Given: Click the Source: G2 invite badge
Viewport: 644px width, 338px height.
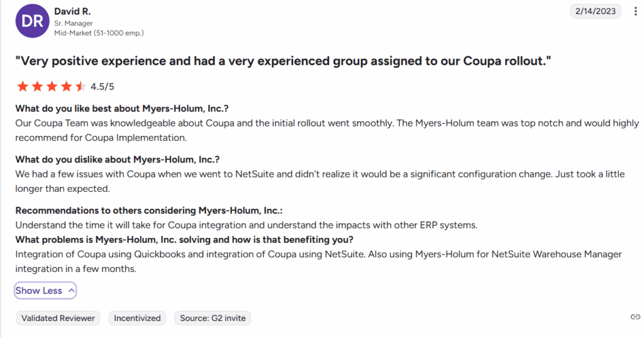Looking at the screenshot, I should (x=213, y=318).
